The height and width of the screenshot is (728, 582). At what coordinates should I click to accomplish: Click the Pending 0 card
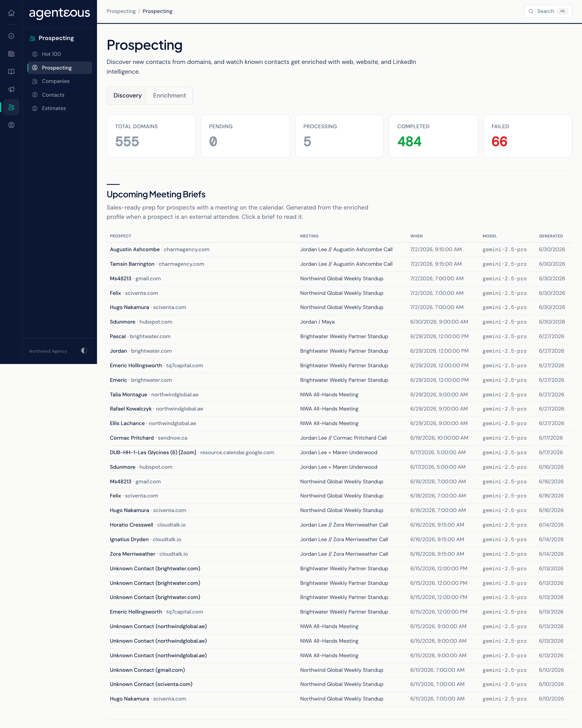point(245,136)
